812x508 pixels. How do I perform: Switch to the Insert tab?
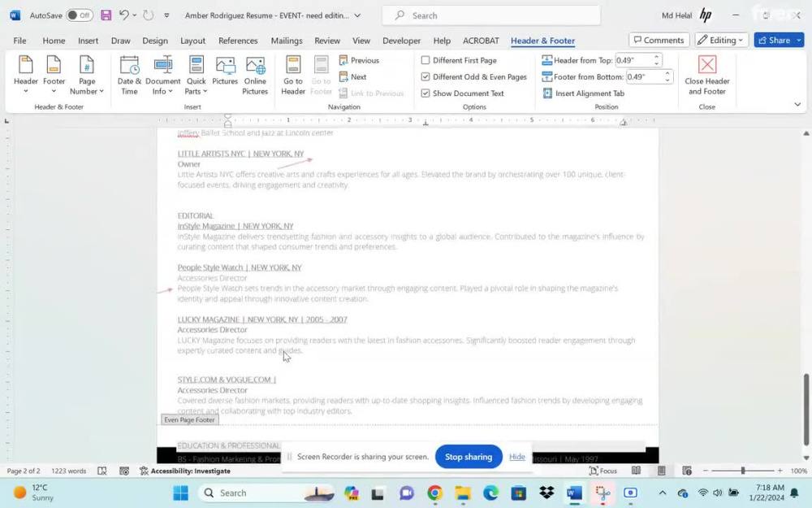click(88, 41)
